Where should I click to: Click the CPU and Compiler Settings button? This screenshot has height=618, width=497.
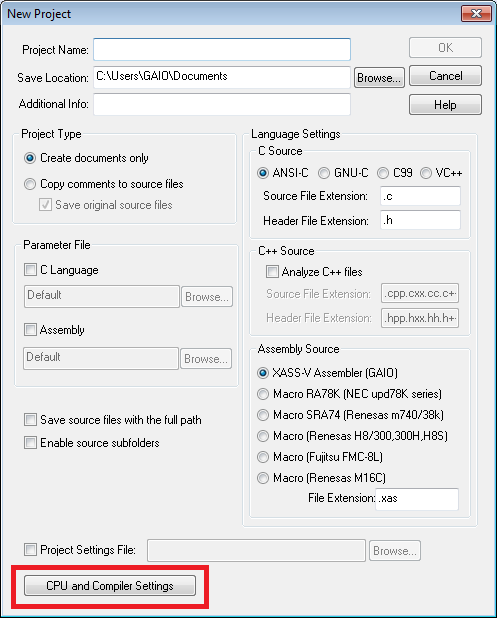110,585
